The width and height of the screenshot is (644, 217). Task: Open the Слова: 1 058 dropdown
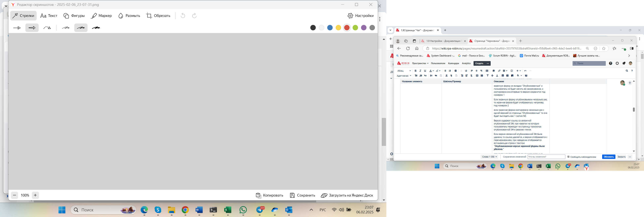pos(489,157)
